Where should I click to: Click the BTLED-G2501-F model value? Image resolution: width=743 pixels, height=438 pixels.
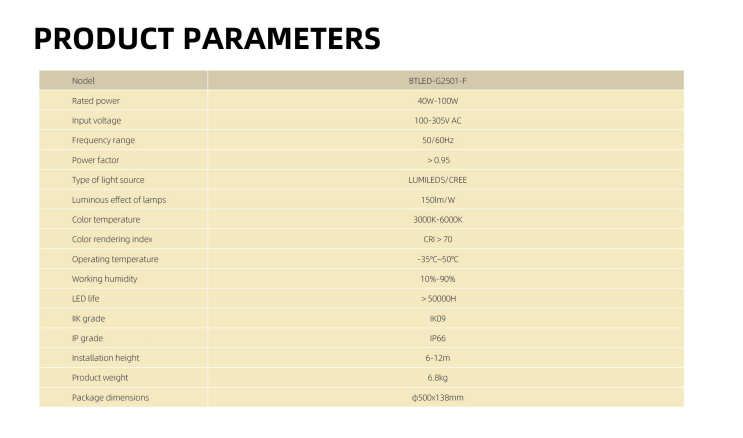click(438, 81)
